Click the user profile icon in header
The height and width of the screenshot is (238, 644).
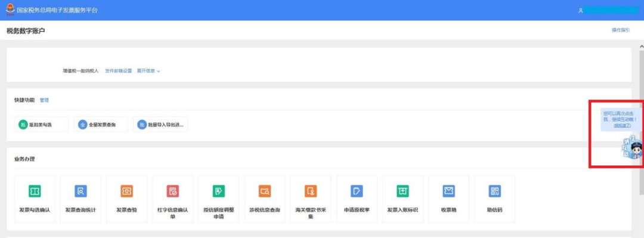click(x=580, y=10)
